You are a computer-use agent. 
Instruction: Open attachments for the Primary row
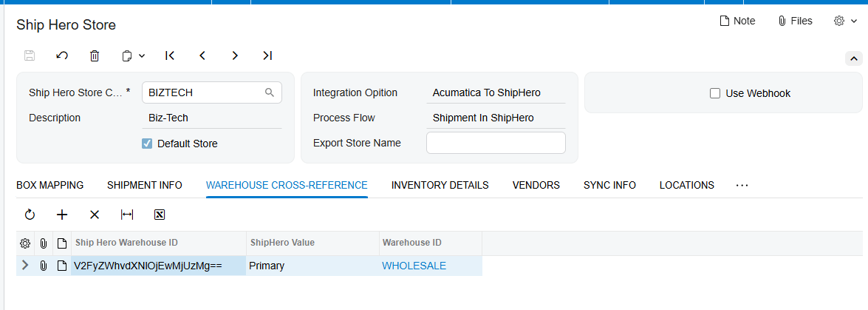point(43,266)
